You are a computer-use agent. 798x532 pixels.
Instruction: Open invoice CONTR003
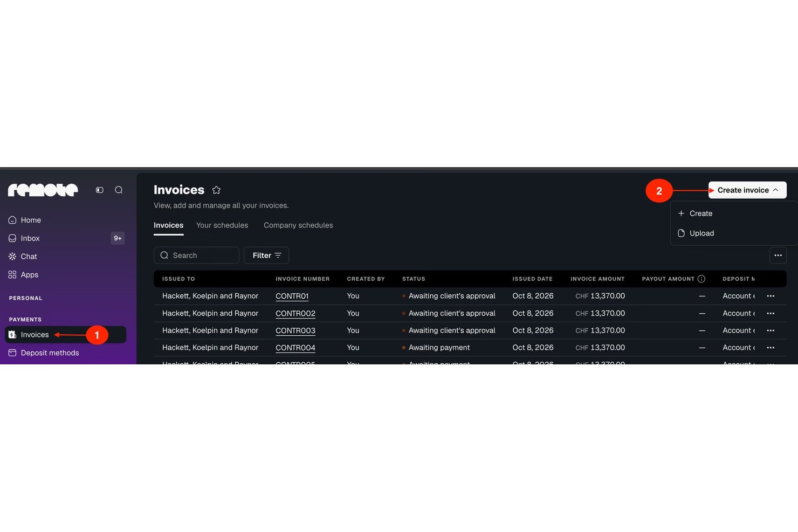[x=295, y=331]
